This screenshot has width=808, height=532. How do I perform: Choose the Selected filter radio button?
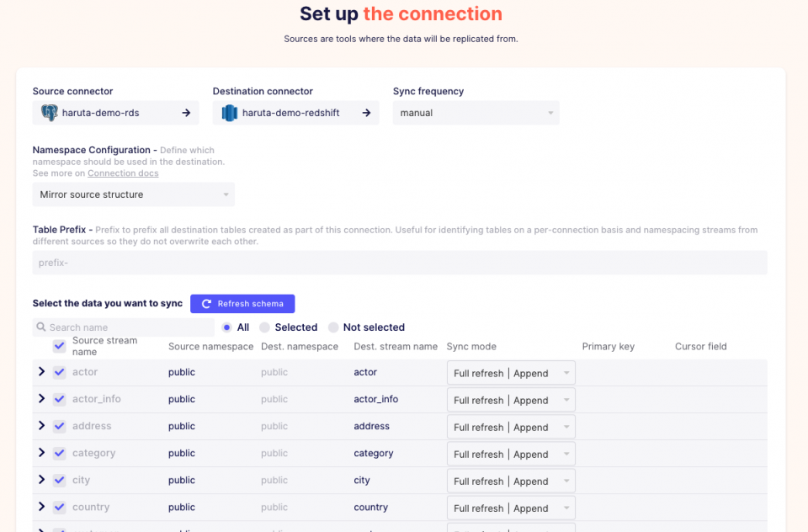(x=264, y=327)
